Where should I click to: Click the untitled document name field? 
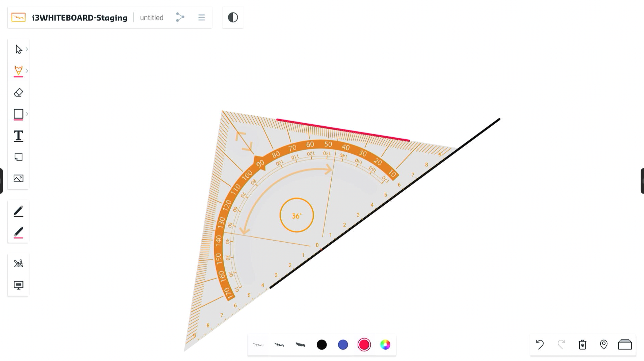pos(152,17)
